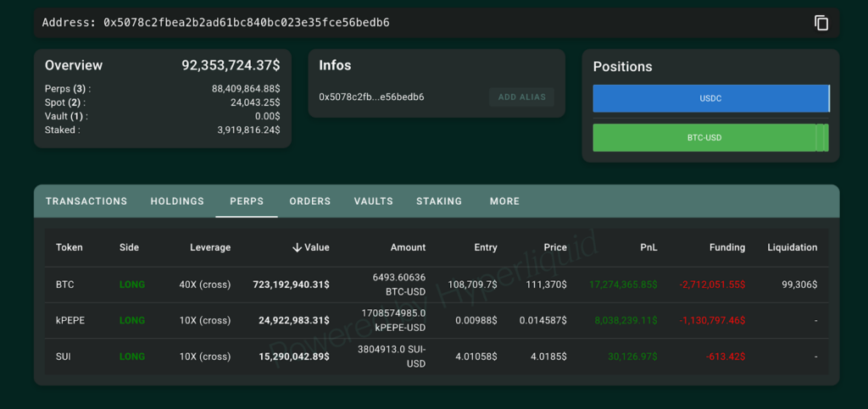Sort by the Entry column header
Image resolution: width=868 pixels, height=409 pixels.
click(x=486, y=247)
